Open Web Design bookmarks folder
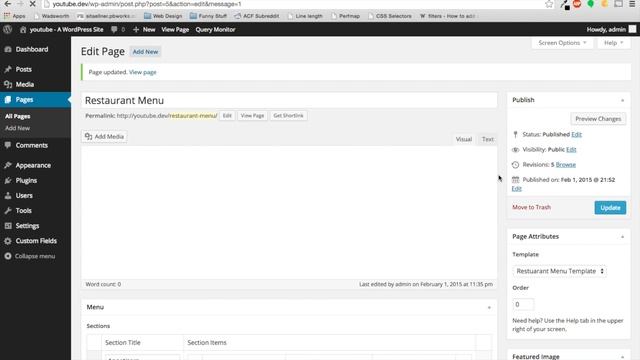The width and height of the screenshot is (640, 360). pos(163,16)
